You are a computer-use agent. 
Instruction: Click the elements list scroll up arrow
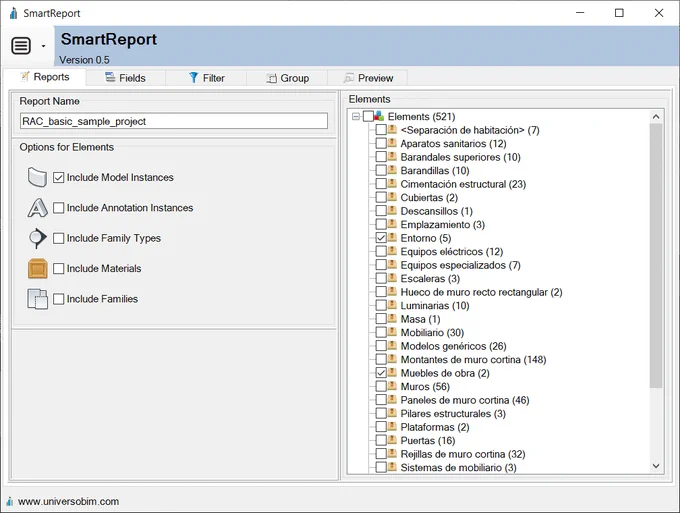[x=656, y=117]
